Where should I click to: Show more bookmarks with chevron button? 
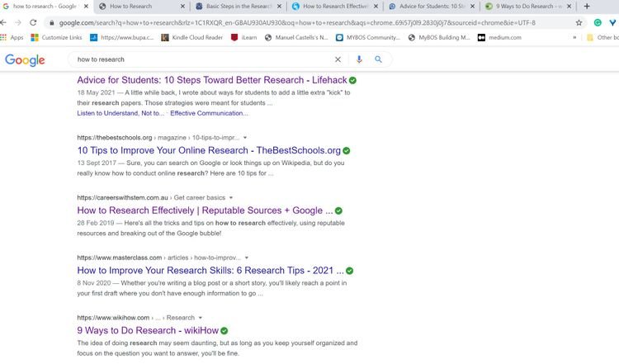point(574,37)
